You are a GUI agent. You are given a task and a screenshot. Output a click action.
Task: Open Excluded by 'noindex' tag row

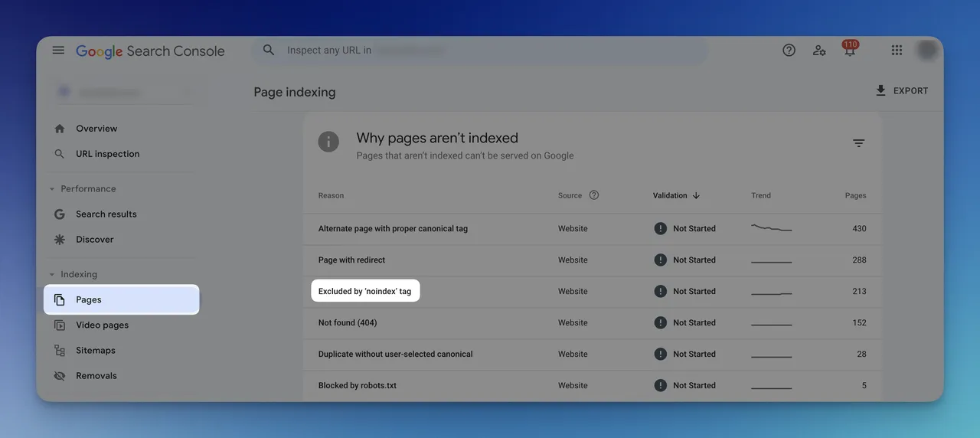click(x=593, y=292)
